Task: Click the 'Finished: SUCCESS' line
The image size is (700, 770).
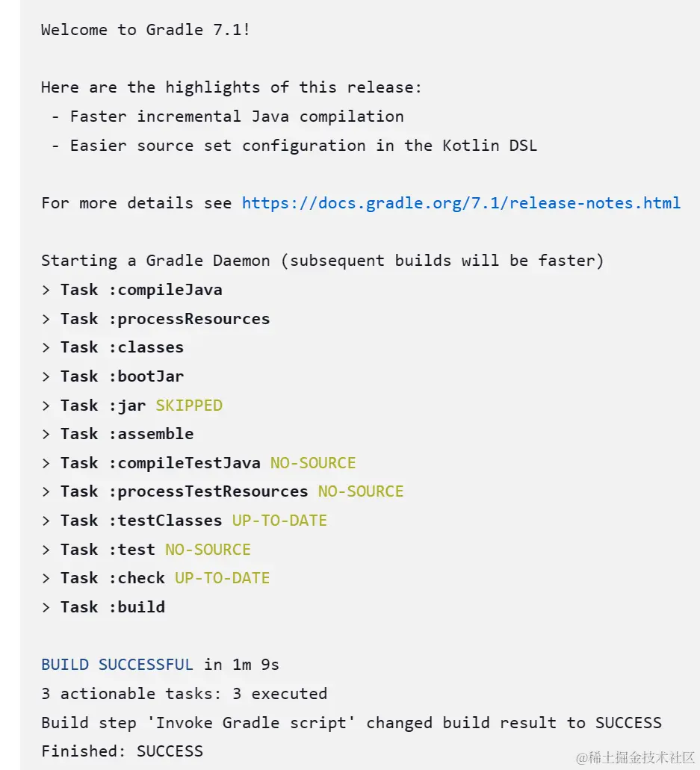Action: 122,751
